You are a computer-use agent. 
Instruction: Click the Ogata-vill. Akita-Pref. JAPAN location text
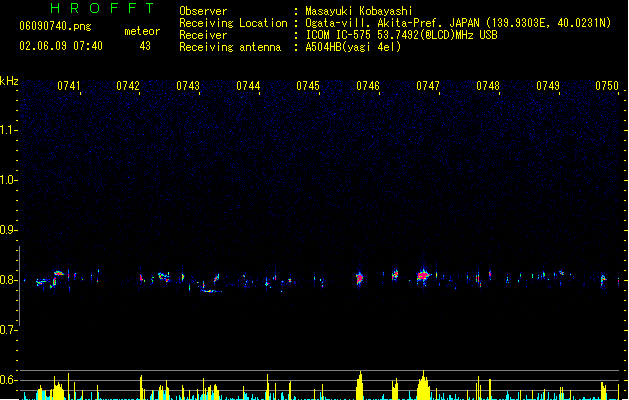pyautogui.click(x=458, y=23)
